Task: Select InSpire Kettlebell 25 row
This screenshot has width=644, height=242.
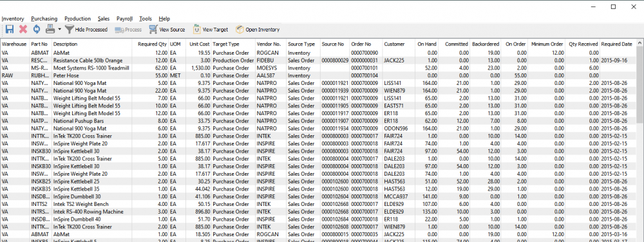Action: tap(318, 181)
